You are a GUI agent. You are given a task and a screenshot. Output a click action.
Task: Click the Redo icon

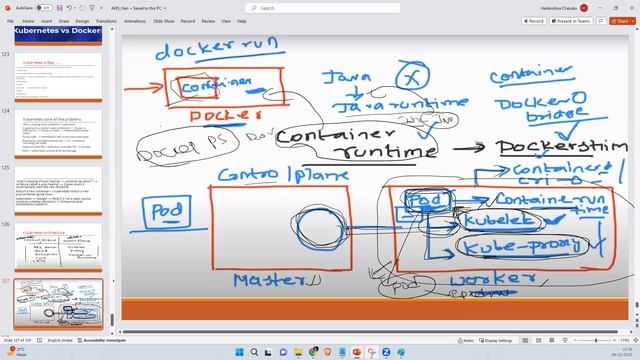(x=82, y=8)
